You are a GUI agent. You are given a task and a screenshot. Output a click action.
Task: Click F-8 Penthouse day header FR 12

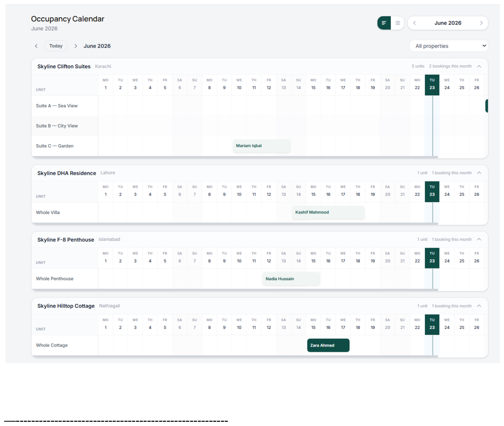click(x=269, y=258)
